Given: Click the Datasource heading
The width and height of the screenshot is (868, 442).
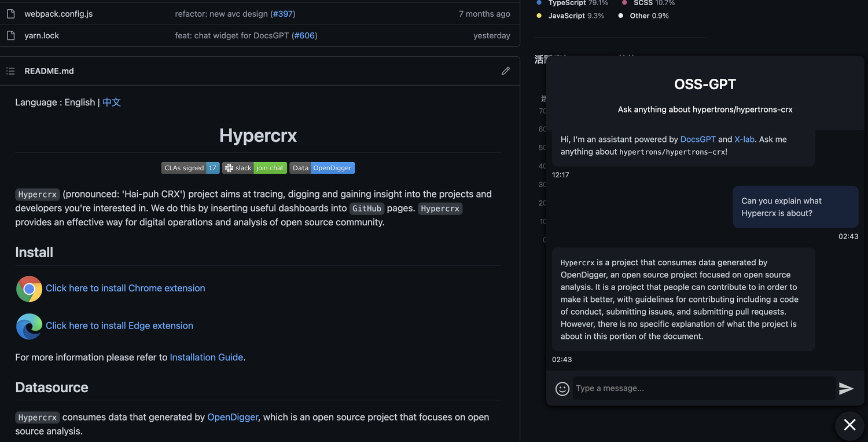Looking at the screenshot, I should point(52,388).
